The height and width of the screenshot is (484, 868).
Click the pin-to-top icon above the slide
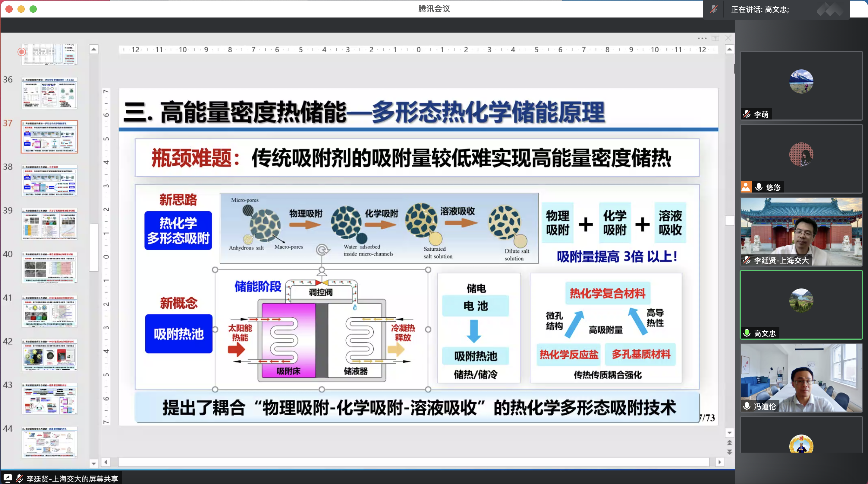coord(715,38)
